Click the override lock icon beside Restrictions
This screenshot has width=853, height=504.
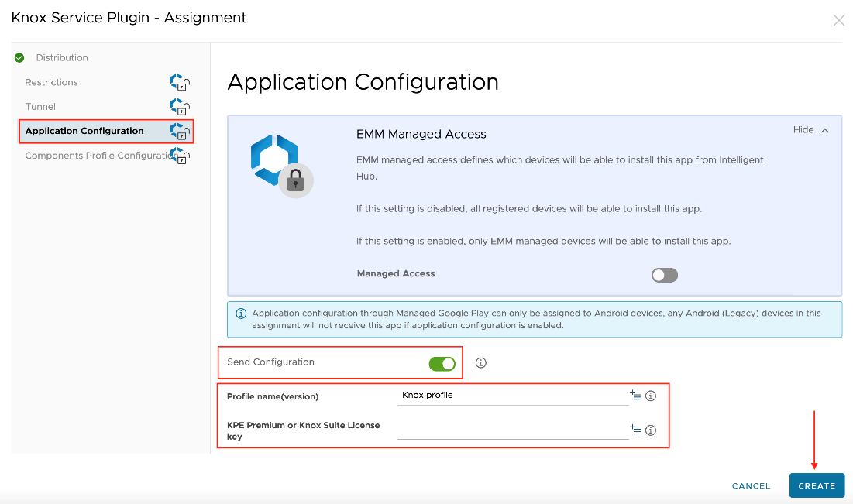(179, 82)
